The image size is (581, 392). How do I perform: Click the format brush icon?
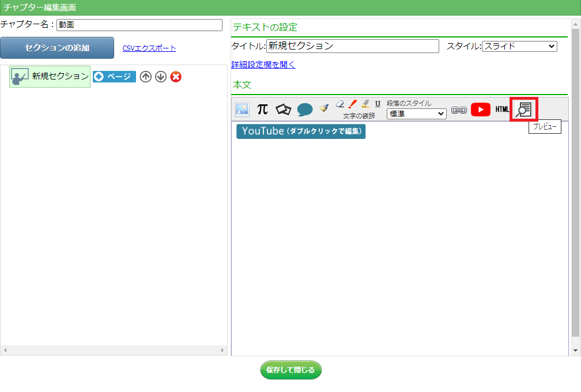point(325,108)
